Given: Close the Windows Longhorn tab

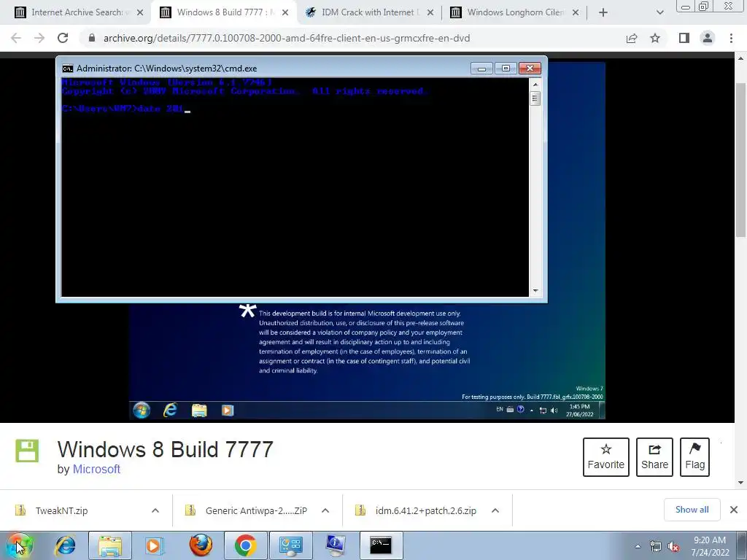Looking at the screenshot, I should tap(576, 12).
